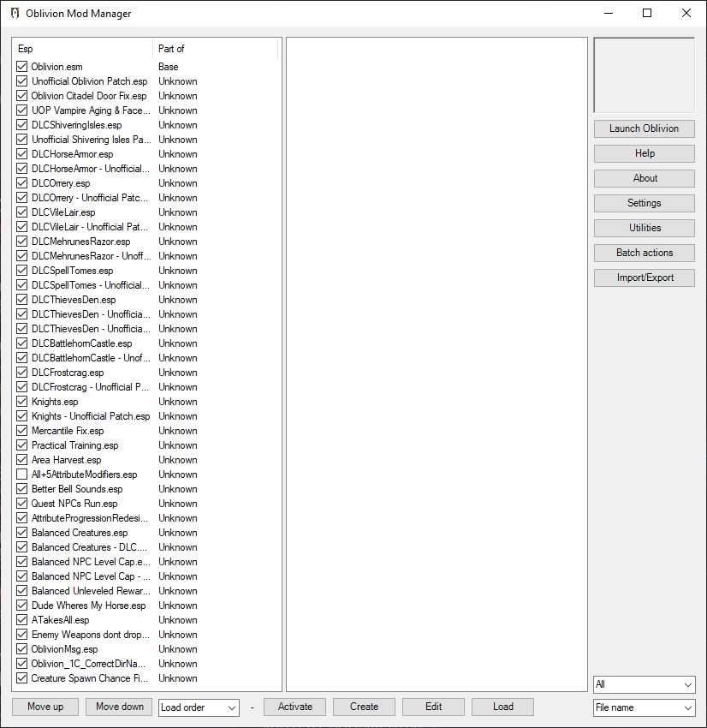Viewport: 707px width, 728px height.
Task: Toggle Unofficial Oblivion Patch.esp checkbox
Action: click(x=21, y=81)
